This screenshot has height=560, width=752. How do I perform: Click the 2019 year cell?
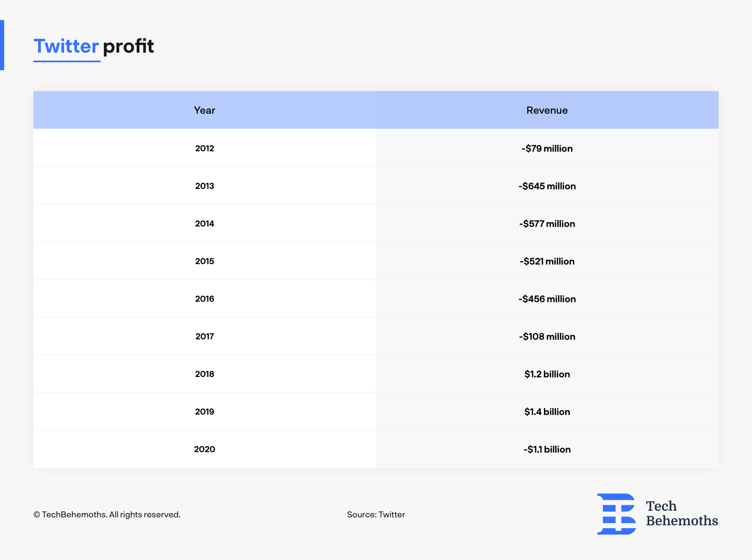205,412
